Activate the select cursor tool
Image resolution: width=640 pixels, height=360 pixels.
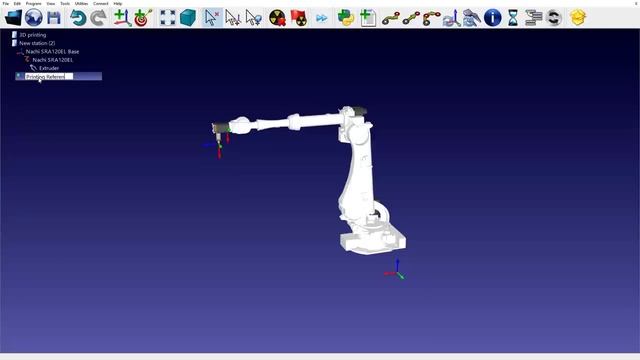(212, 18)
